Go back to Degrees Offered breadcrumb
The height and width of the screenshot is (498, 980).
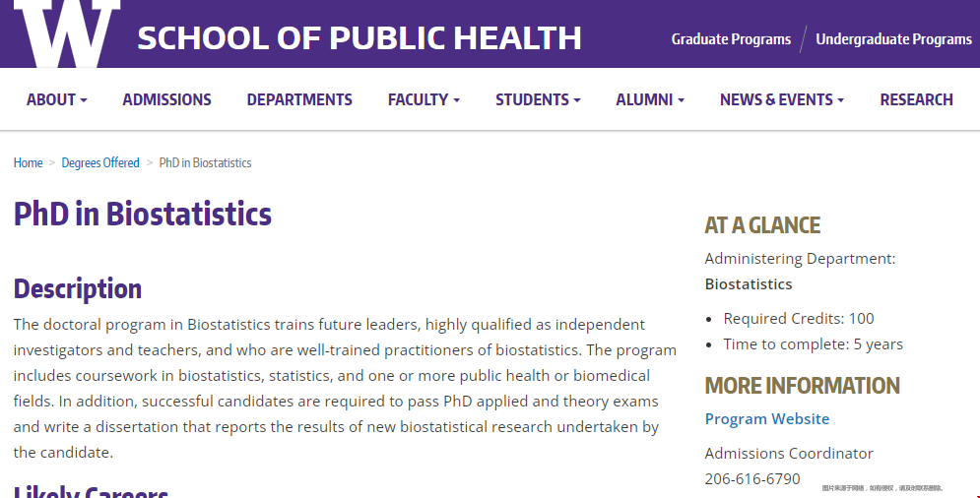[x=100, y=162]
